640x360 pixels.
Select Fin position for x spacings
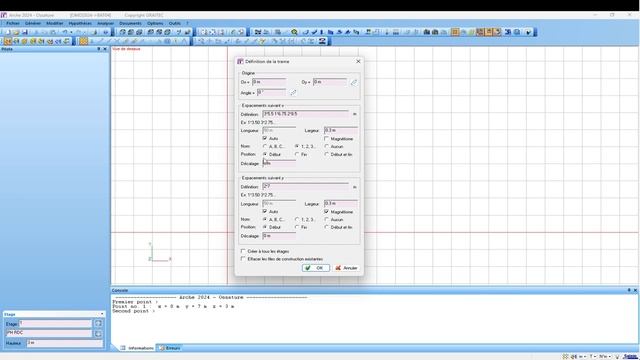click(297, 154)
